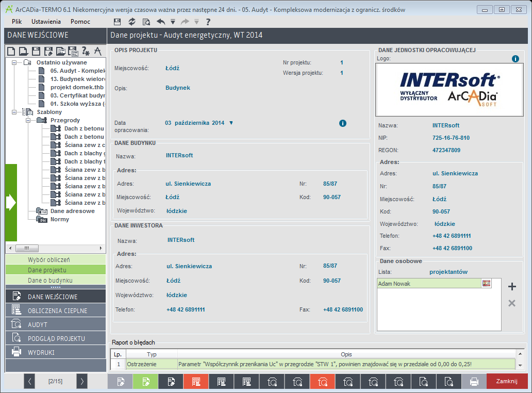Click the question mark help icon
532x393 pixels.
208,22
